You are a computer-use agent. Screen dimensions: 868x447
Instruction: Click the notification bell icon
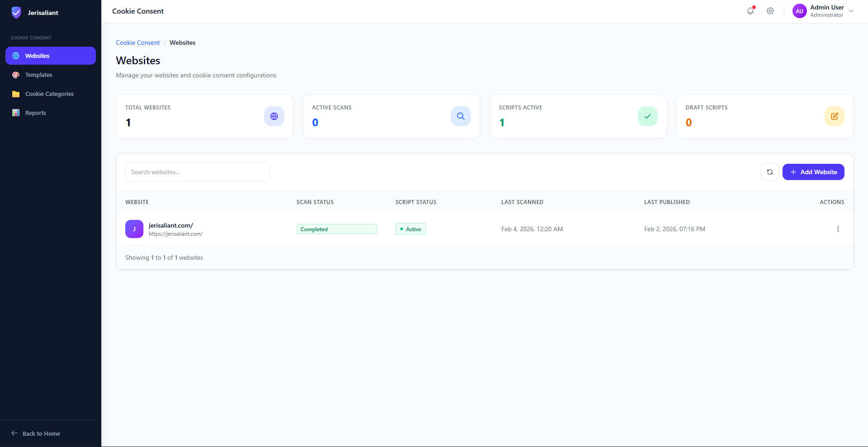(x=750, y=11)
